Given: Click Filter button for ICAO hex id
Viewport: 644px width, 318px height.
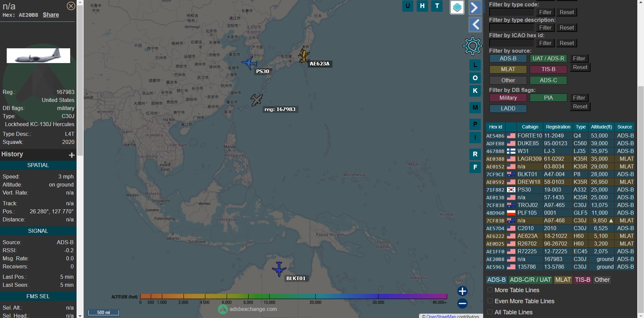Looking at the screenshot, I should coord(545,43).
